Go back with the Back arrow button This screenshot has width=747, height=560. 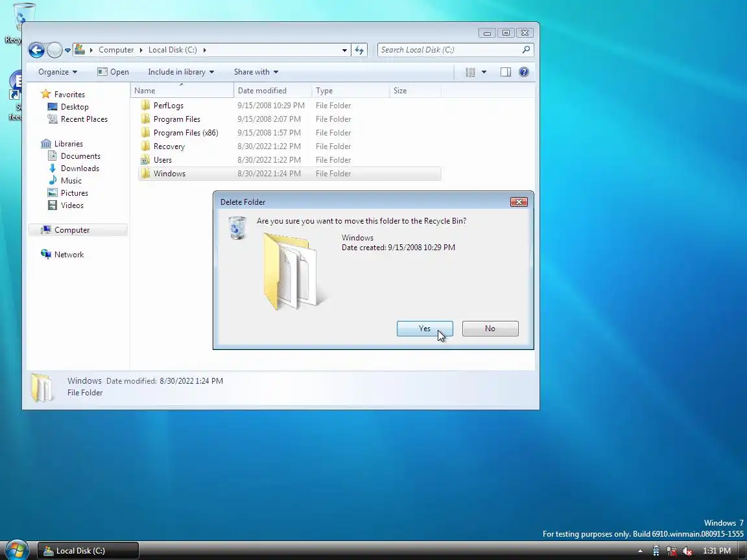click(x=37, y=50)
